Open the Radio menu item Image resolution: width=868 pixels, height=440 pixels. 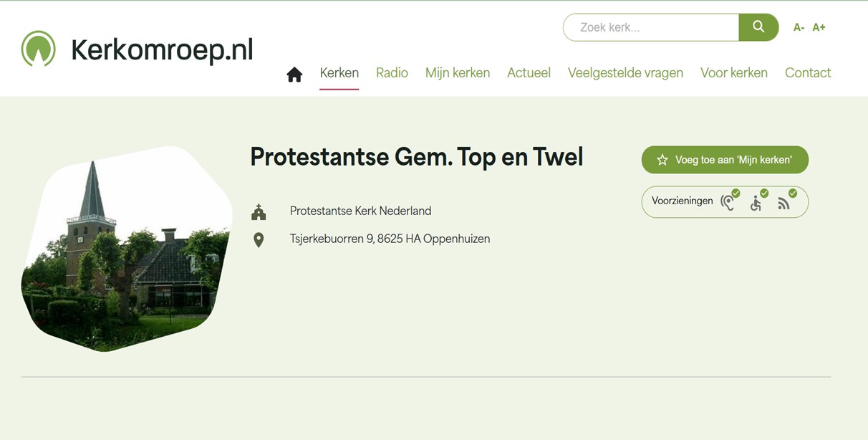[x=392, y=72]
